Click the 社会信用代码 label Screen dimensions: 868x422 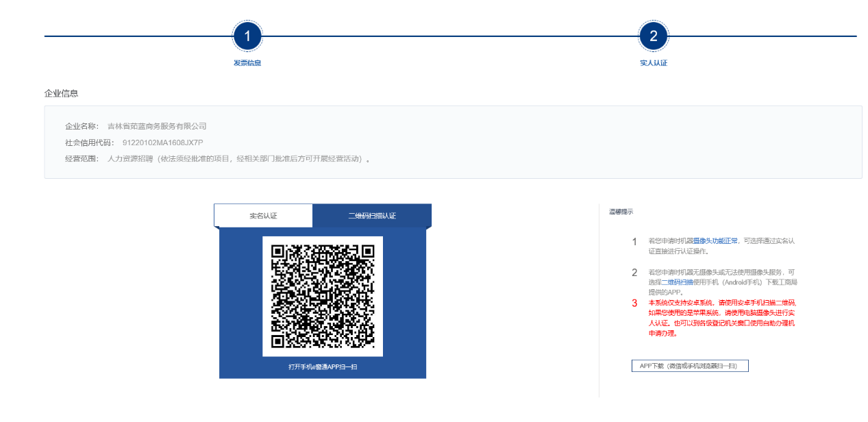click(x=89, y=142)
